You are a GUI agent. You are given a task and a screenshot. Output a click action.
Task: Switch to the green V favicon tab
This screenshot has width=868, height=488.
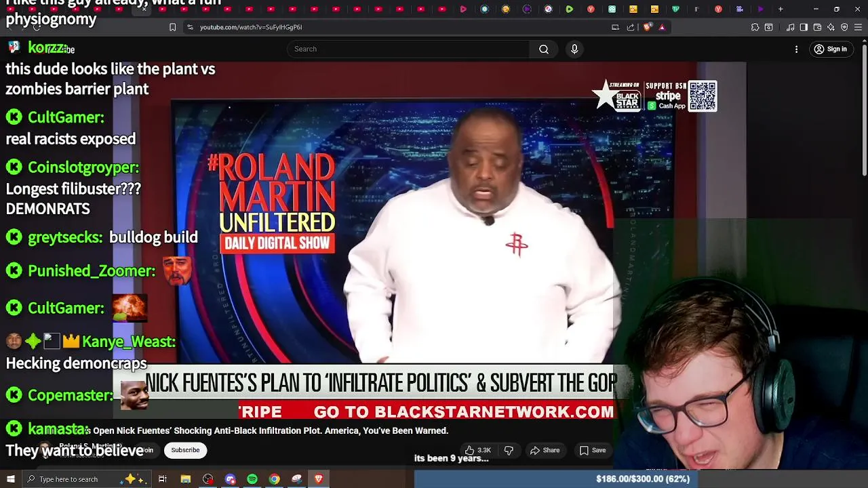tap(675, 9)
